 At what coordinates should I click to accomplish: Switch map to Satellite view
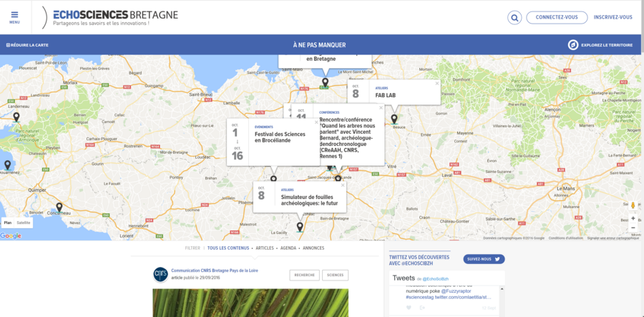coord(24,223)
